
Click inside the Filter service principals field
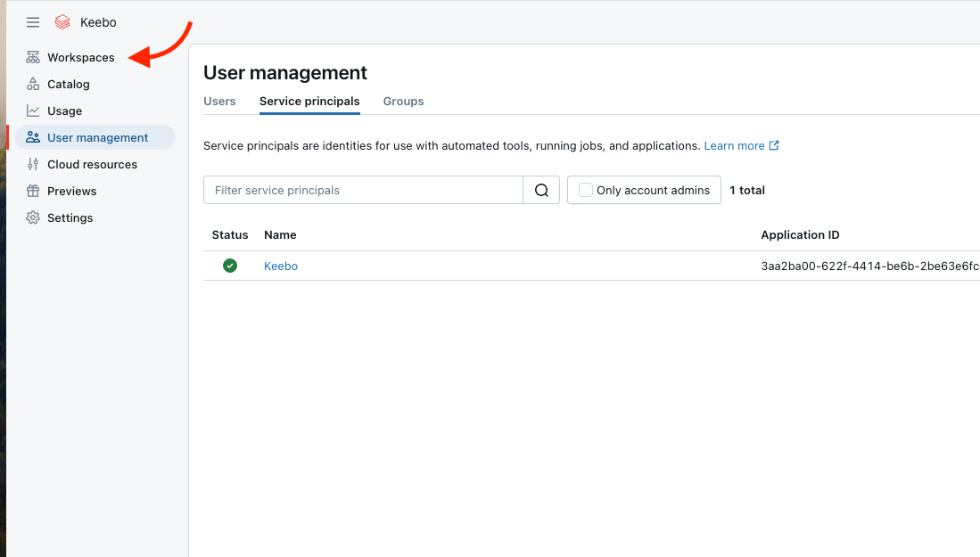point(357,190)
